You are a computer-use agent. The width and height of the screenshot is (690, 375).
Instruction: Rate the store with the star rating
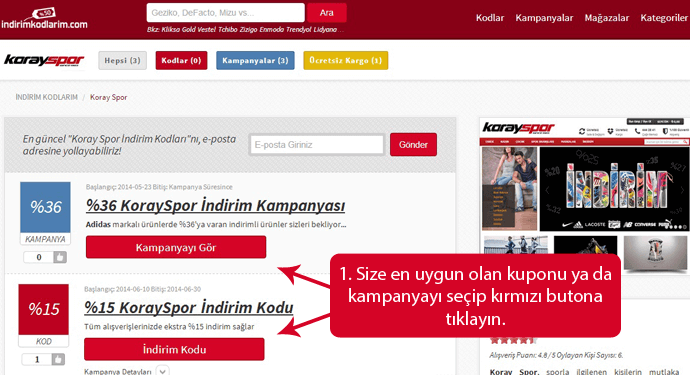(x=514, y=340)
